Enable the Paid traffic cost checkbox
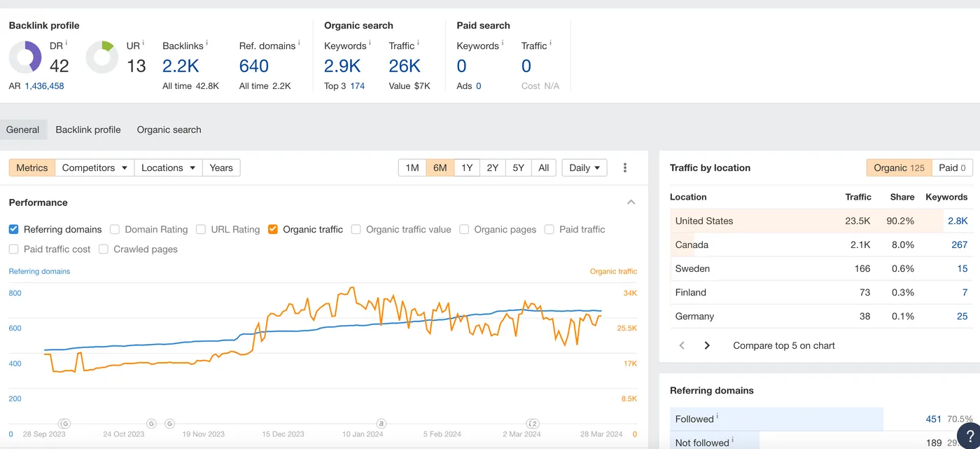 tap(14, 249)
